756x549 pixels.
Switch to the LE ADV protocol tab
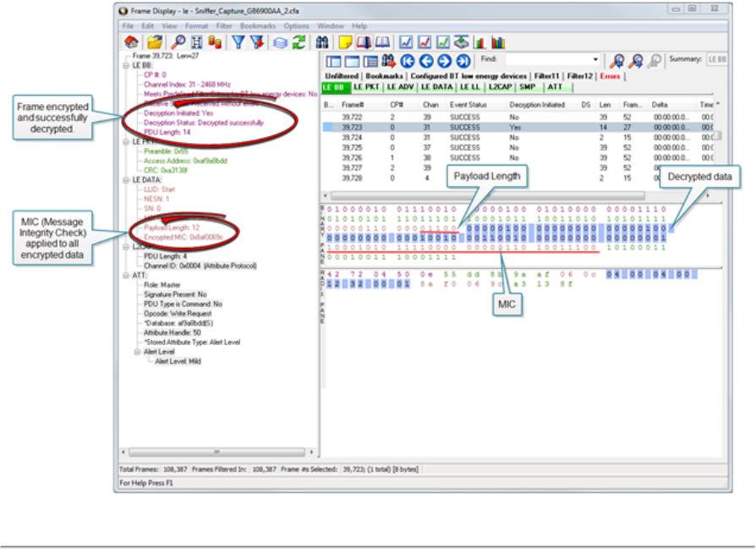[400, 87]
